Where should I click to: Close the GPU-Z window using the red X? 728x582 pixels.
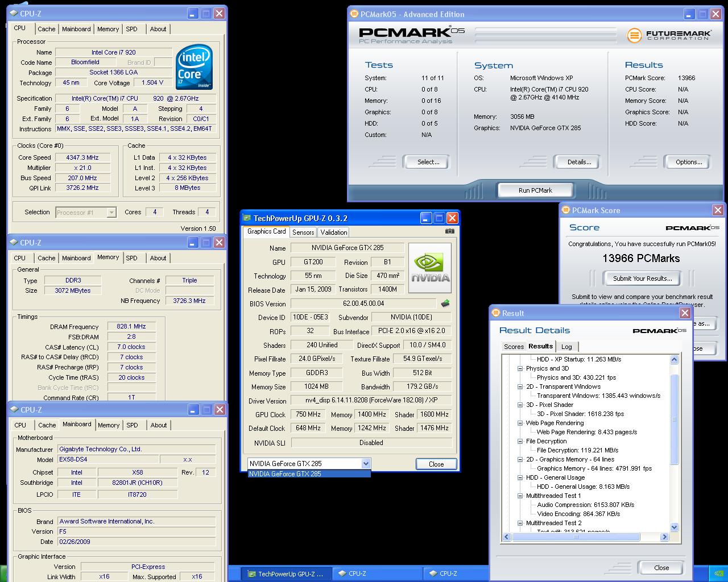[x=452, y=218]
